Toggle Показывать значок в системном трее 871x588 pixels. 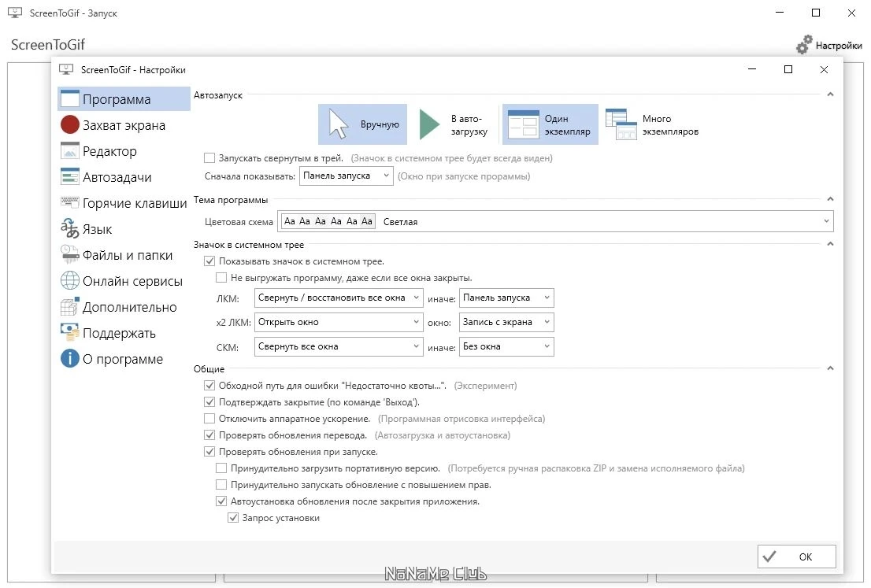point(209,261)
